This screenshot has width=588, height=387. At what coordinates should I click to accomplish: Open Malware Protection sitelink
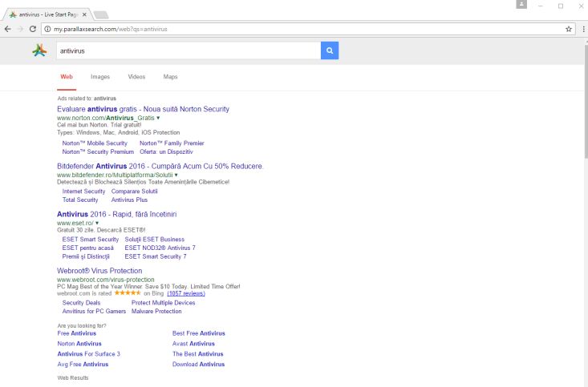click(x=156, y=312)
